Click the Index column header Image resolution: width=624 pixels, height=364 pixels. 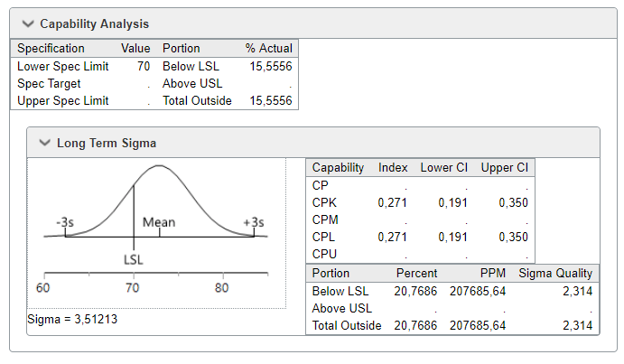(393, 168)
